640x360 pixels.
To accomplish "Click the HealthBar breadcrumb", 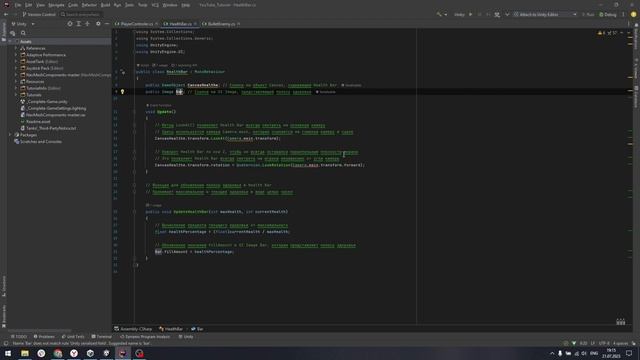I will [x=171, y=329].
